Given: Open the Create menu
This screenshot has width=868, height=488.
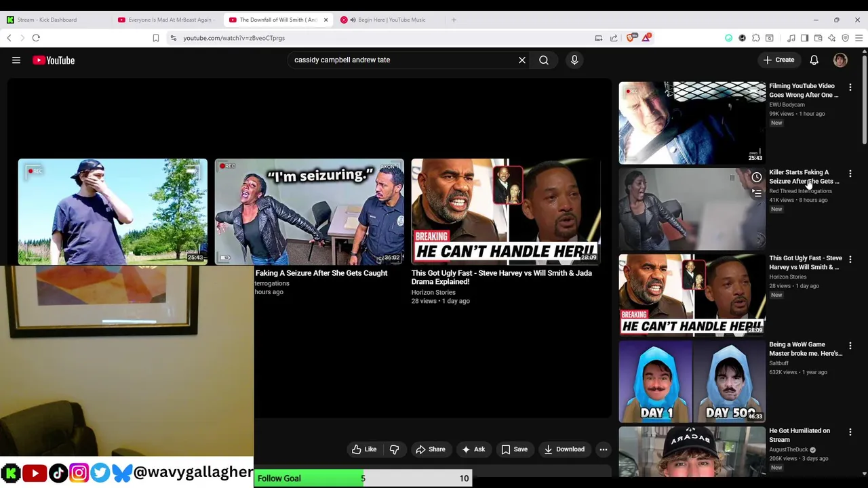Looking at the screenshot, I should [x=778, y=60].
